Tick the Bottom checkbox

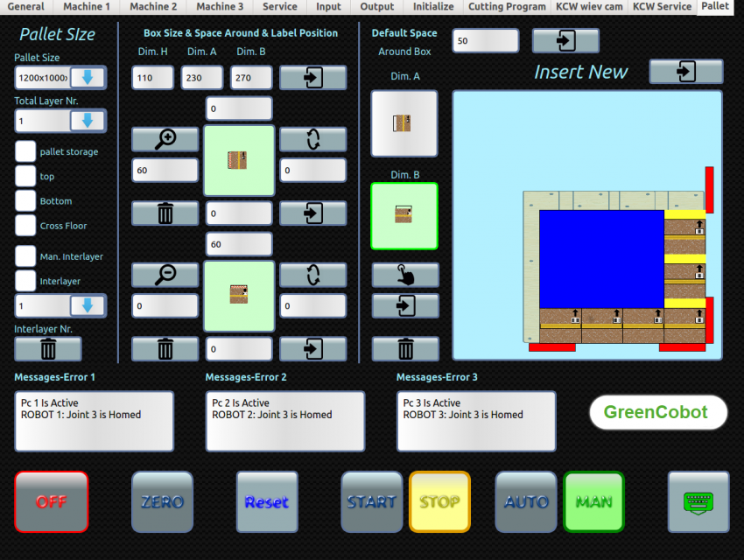[x=25, y=200]
